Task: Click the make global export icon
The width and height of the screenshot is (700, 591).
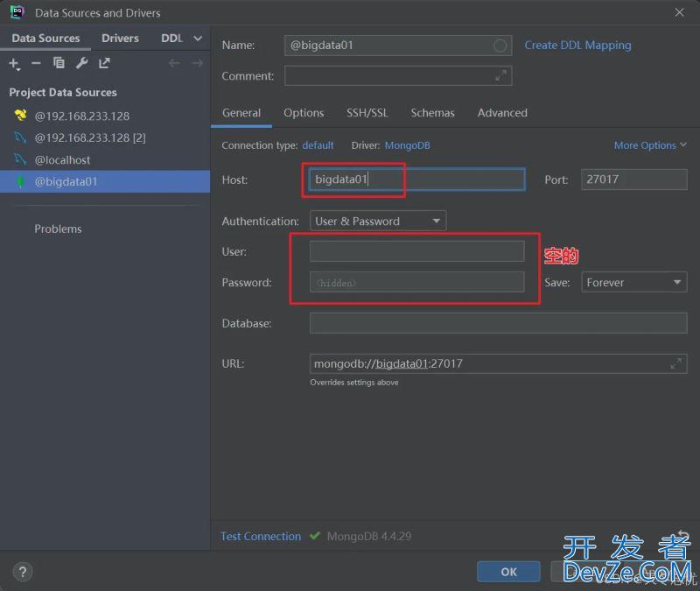Action: 104,63
